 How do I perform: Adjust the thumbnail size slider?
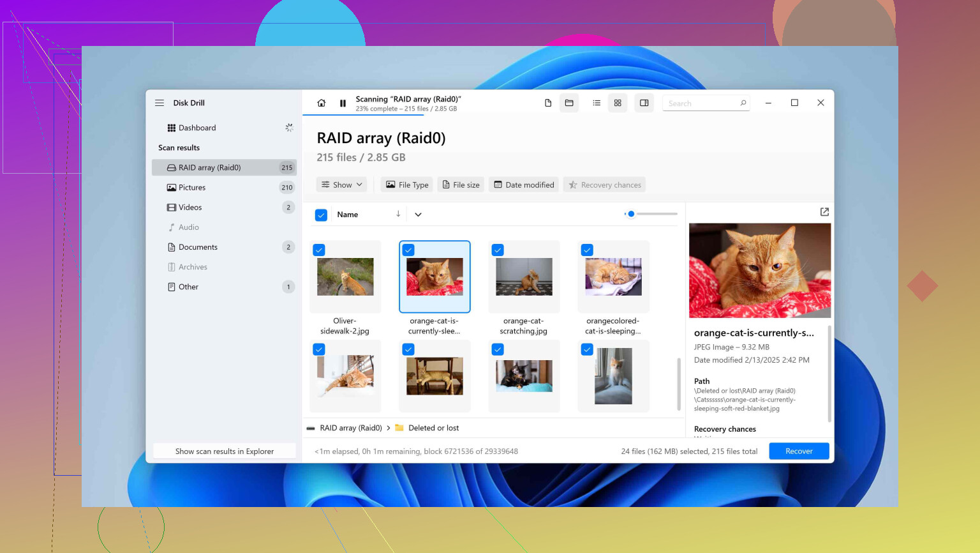point(631,214)
